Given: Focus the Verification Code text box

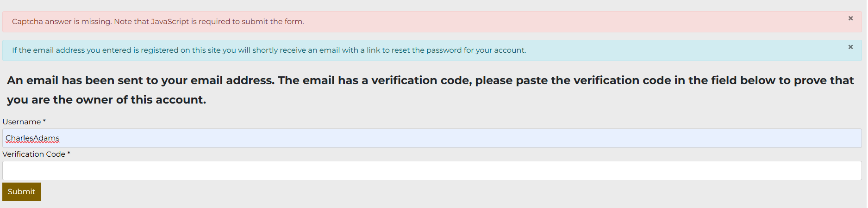Looking at the screenshot, I should click(x=431, y=171).
